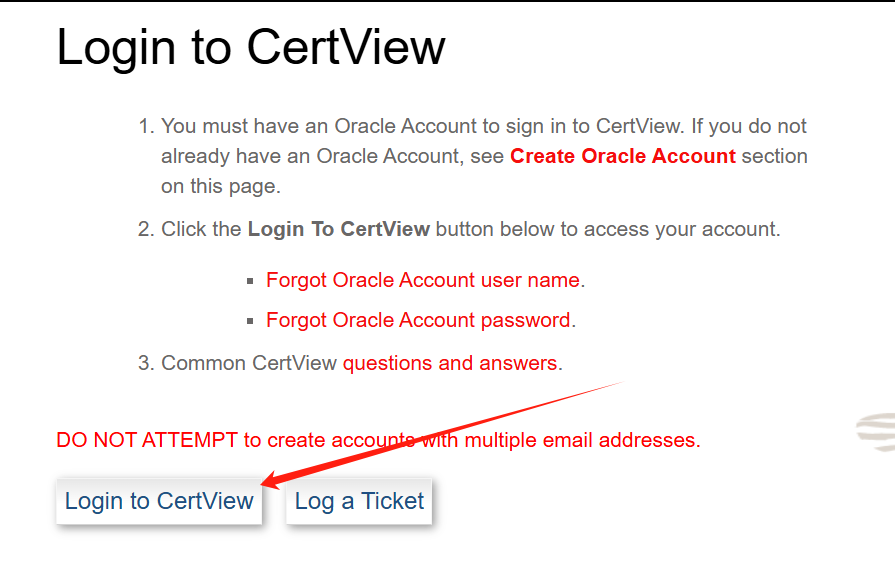Screen dimensions: 895x586
Task: Click the square bullet before user name link
Action: [x=250, y=281]
